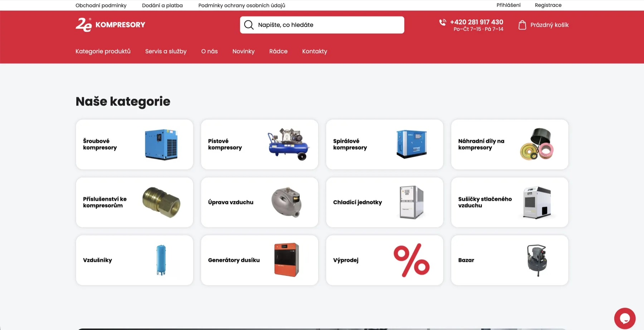The height and width of the screenshot is (330, 644).
Task: Open Podmínky ochrany osobních údajů link
Action: (242, 5)
